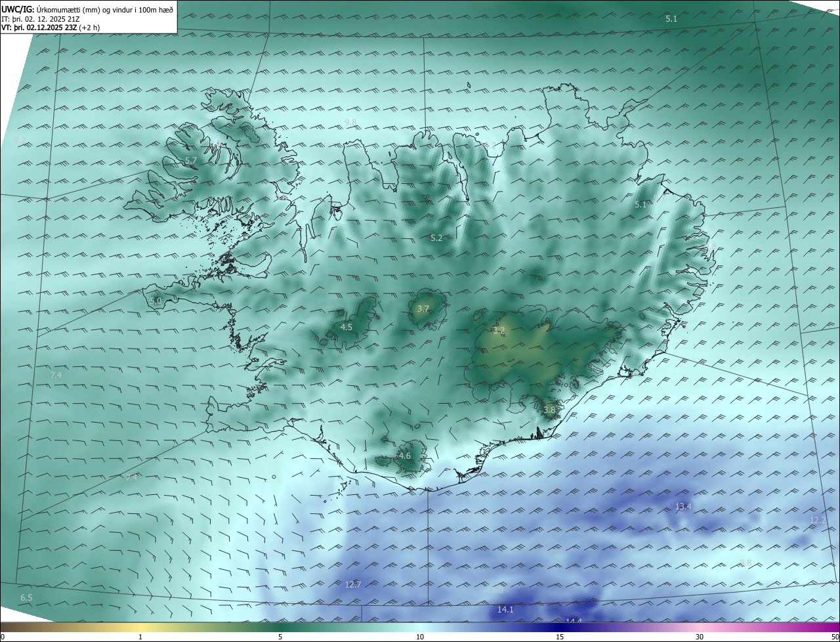This screenshot has width=840, height=642.
Task: Click the 14.1 precipitation maximum label
Action: [x=505, y=609]
